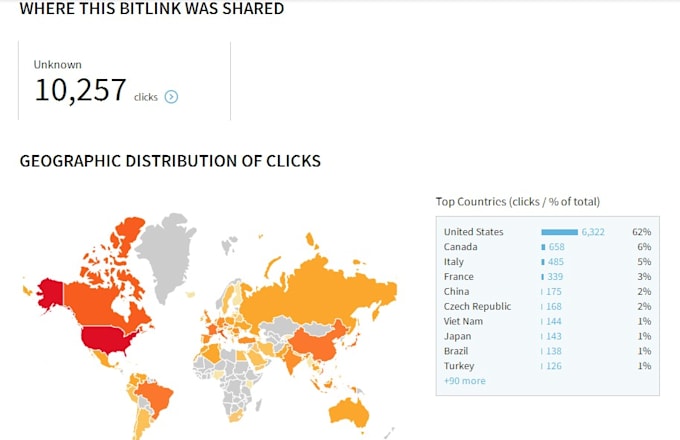The width and height of the screenshot is (680, 440).
Task: Click Alaska highlighted in red on the map
Action: click(x=51, y=292)
